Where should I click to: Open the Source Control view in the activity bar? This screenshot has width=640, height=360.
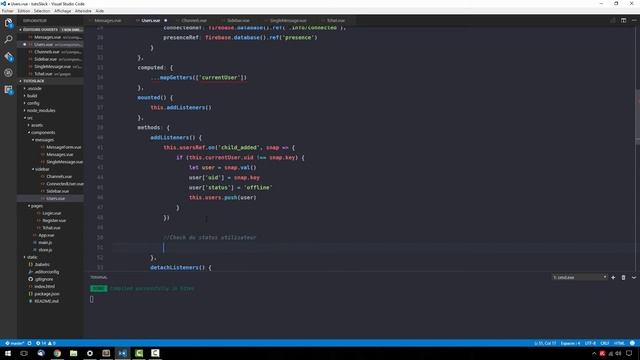8,56
